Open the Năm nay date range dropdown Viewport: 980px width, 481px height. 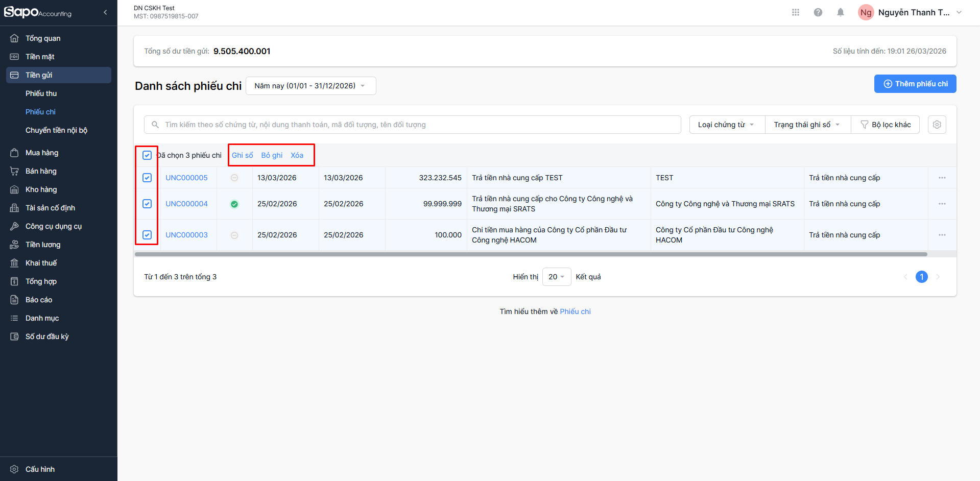point(310,86)
